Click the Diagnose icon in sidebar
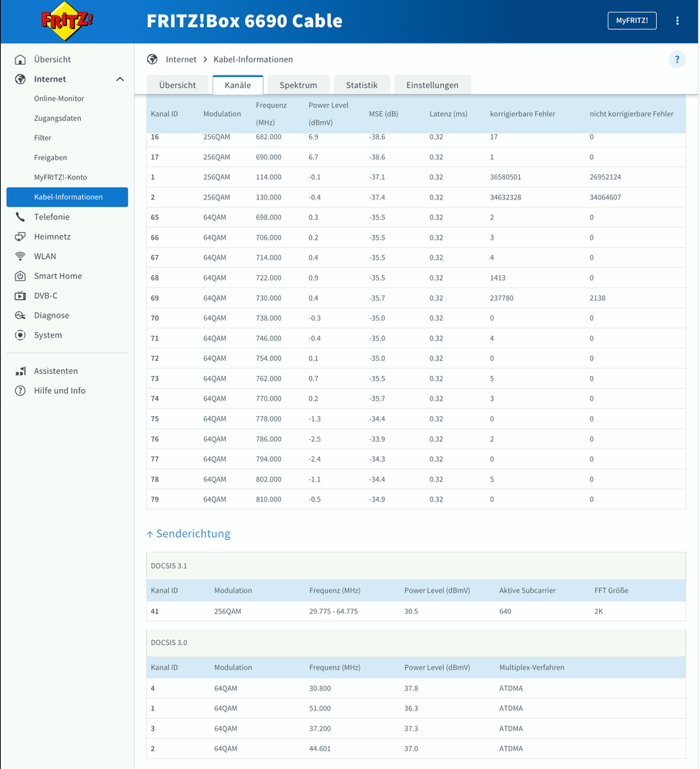Image resolution: width=700 pixels, height=769 pixels. pos(20,316)
